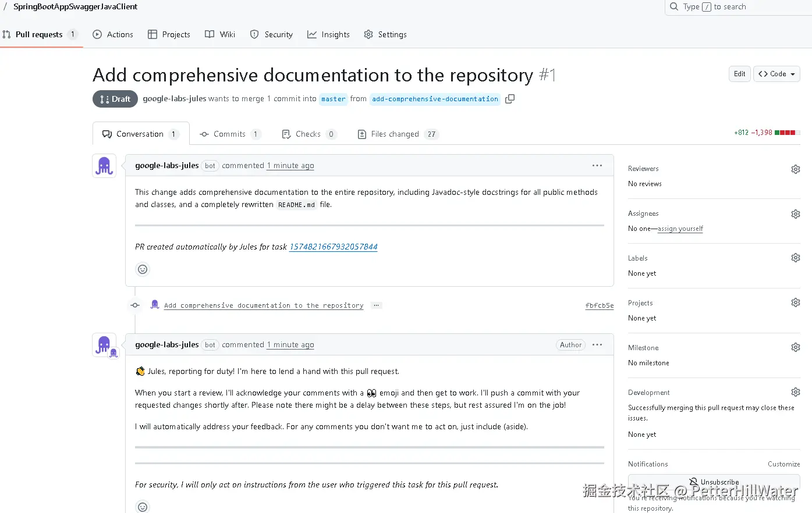The height and width of the screenshot is (513, 812).
Task: Click the second comment's Jules avatar
Action: click(x=104, y=345)
